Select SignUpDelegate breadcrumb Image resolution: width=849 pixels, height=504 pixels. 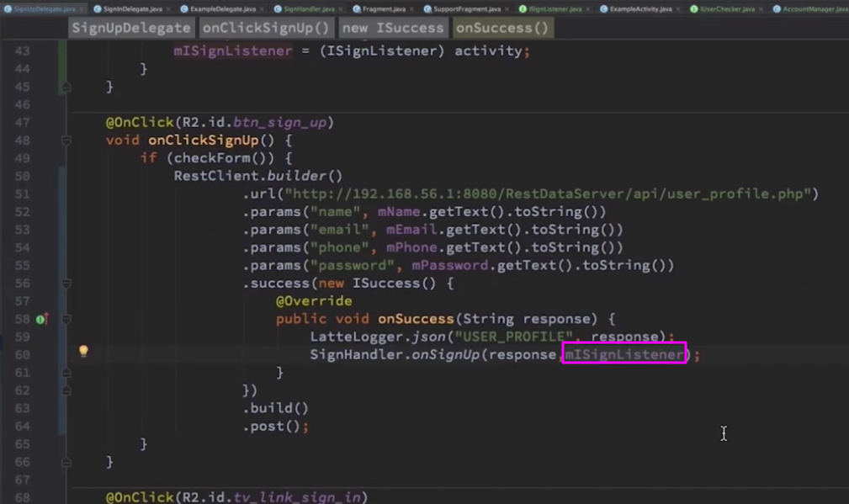pos(131,28)
